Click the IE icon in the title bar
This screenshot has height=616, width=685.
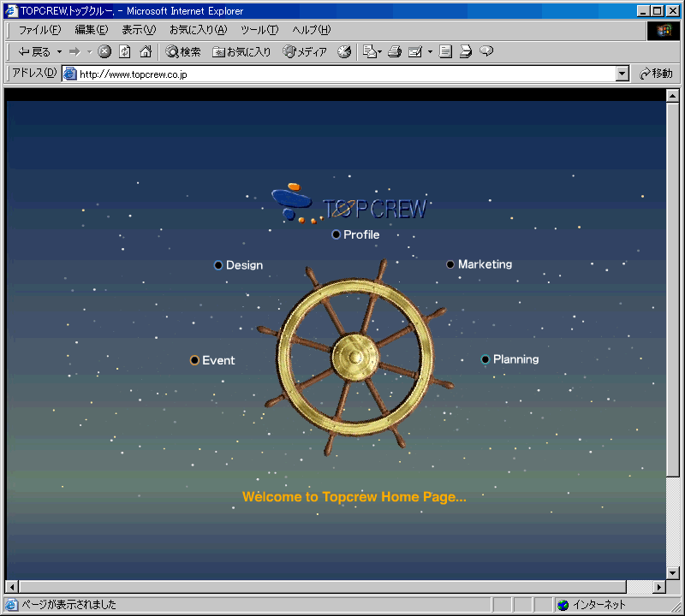pos(11,10)
